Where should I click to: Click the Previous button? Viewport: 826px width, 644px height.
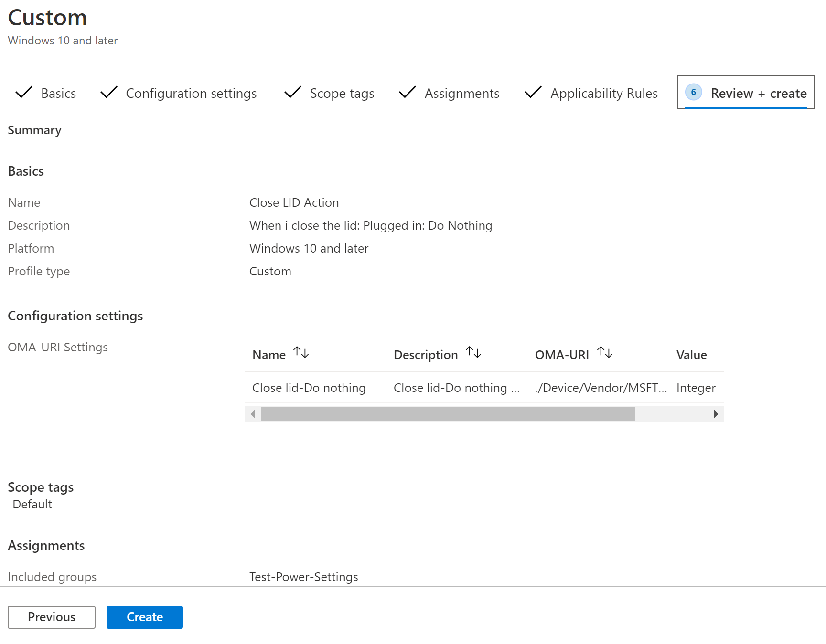click(51, 617)
